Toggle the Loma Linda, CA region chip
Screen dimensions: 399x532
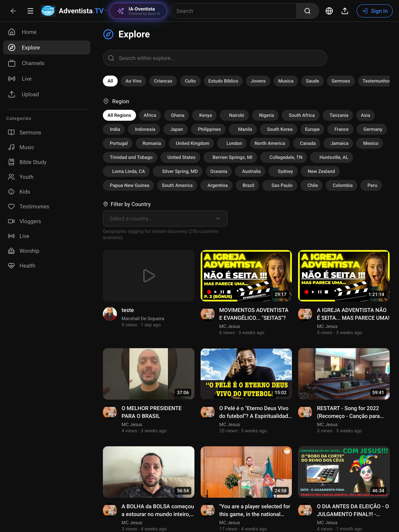(126, 172)
